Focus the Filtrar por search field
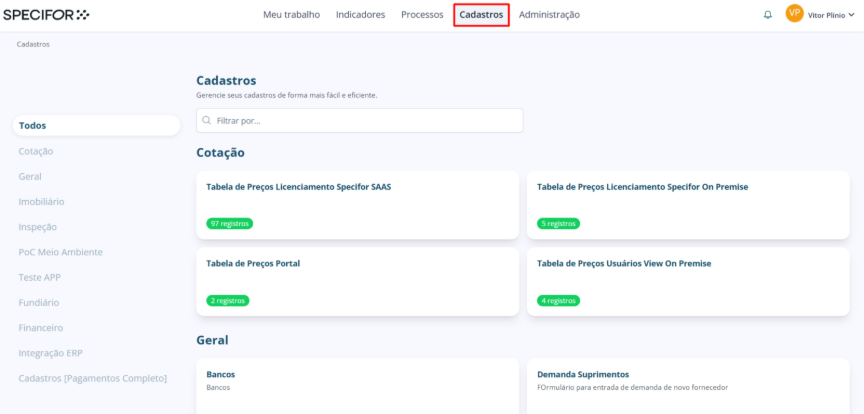Image resolution: width=864 pixels, height=414 pixels. pos(359,120)
